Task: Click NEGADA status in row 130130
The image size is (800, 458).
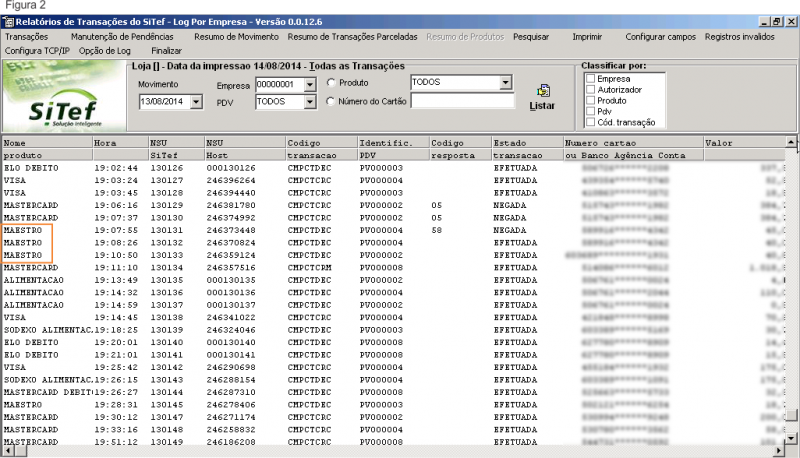Action: point(510,218)
